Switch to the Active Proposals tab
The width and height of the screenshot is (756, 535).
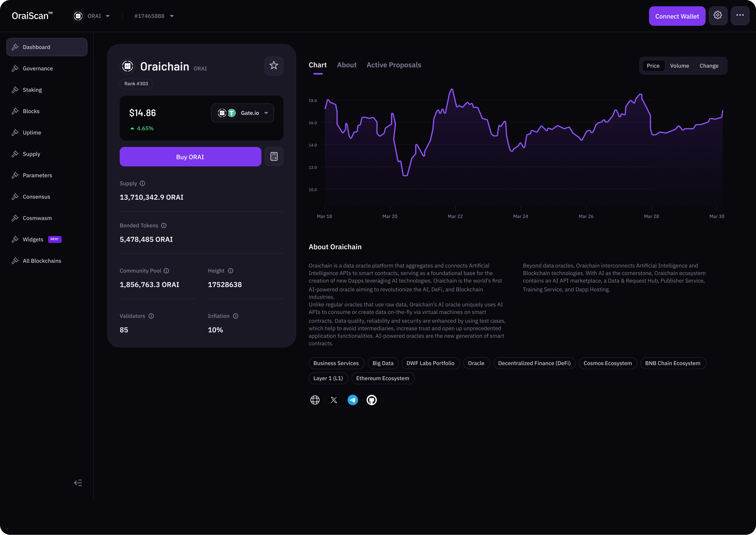pos(394,65)
